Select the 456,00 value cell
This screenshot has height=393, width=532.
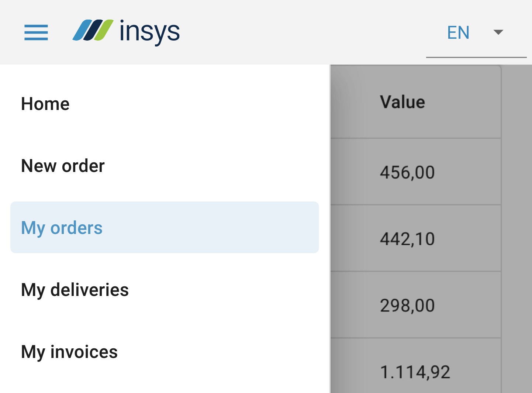407,172
